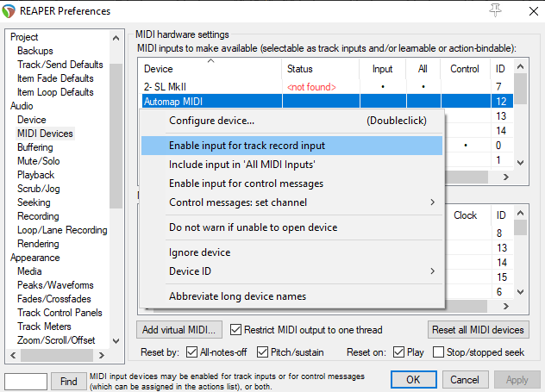
Task: Click up arrow of MIDI outputs list scrollbar
Action: pyautogui.click(x=520, y=213)
